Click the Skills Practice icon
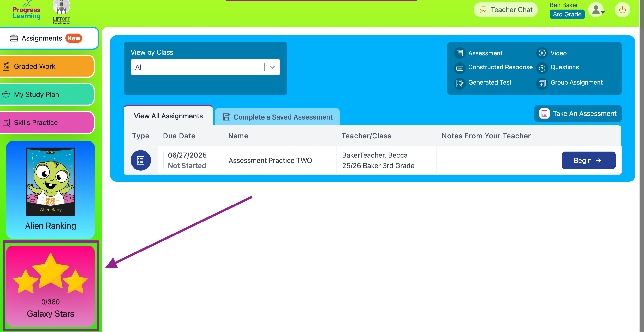 pyautogui.click(x=6, y=122)
